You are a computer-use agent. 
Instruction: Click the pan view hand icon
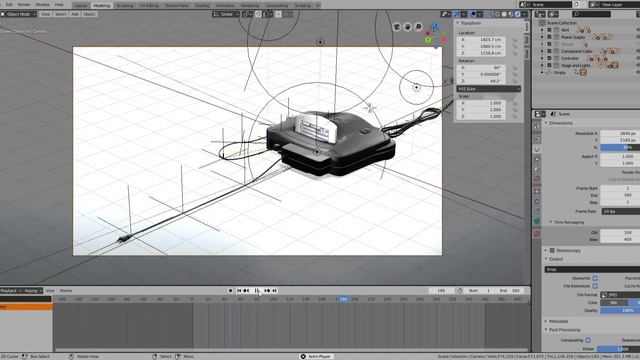[407, 27]
